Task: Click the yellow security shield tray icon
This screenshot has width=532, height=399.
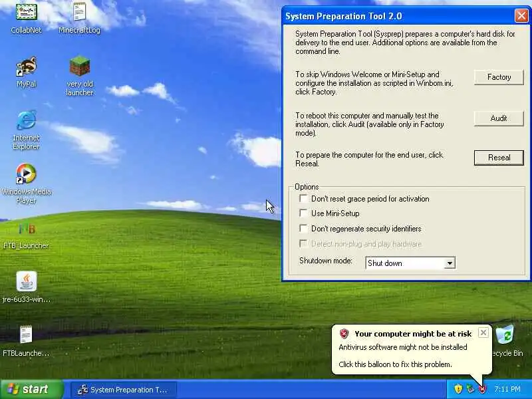Action: [458, 389]
